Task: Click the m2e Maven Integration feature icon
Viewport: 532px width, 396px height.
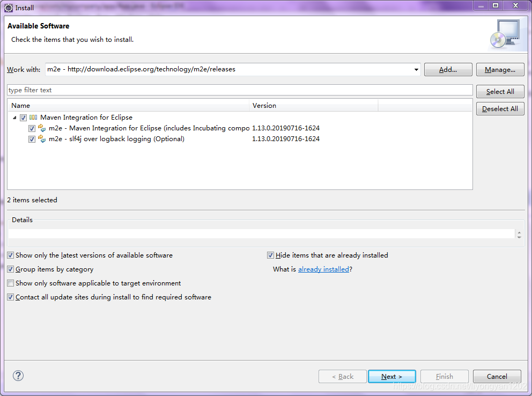Action: click(42, 128)
